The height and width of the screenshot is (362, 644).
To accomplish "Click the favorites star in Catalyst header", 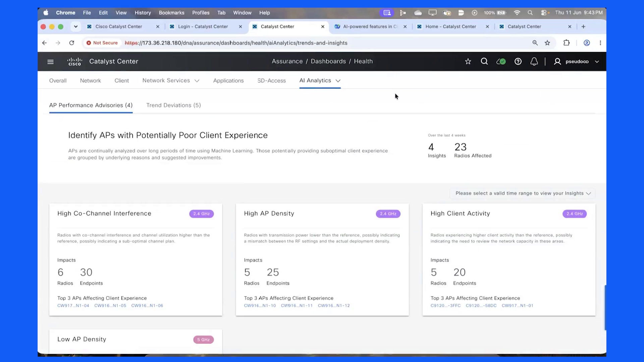I will click(x=468, y=61).
